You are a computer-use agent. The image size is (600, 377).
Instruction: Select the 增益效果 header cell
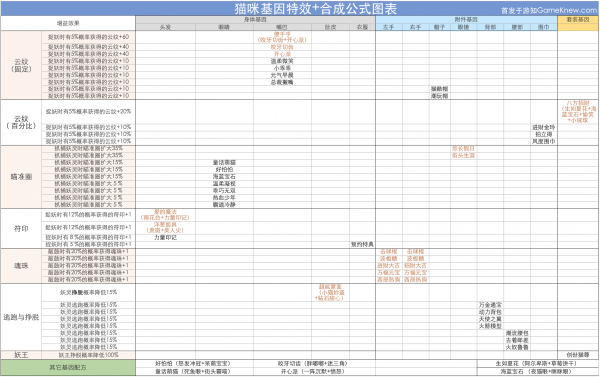68,23
